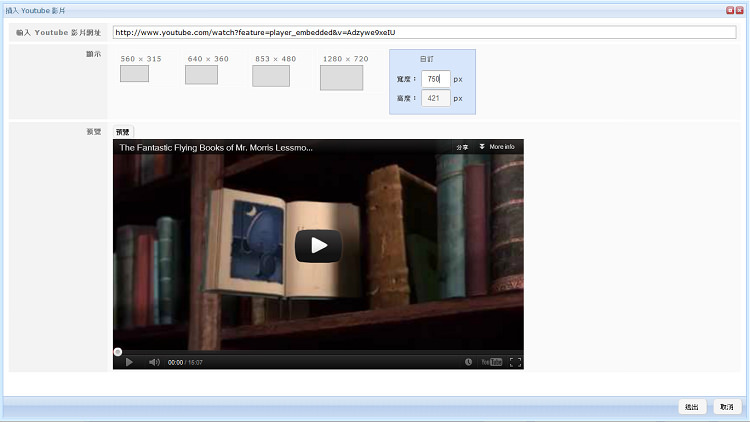
Task: Mute the video with speaker icon
Action: tap(154, 362)
